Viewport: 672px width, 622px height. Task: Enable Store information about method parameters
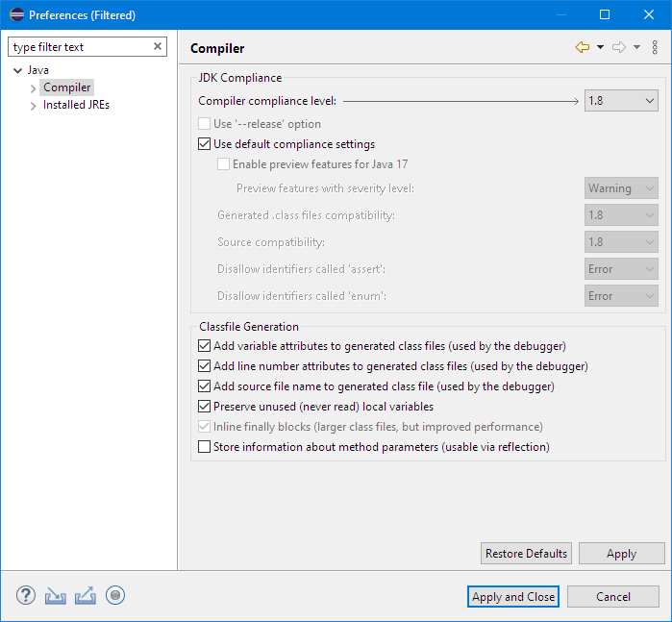[x=204, y=446]
